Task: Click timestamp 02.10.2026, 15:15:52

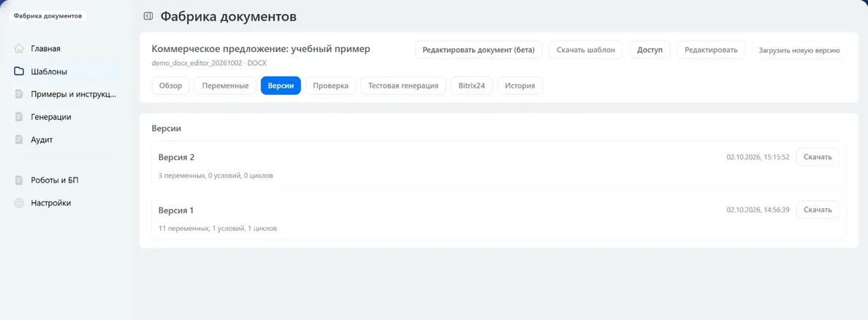Action: click(758, 157)
